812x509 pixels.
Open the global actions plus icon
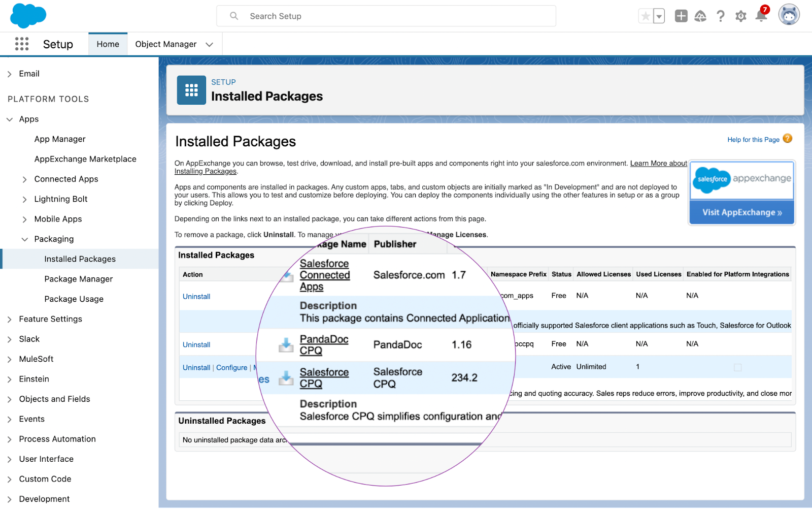(681, 16)
